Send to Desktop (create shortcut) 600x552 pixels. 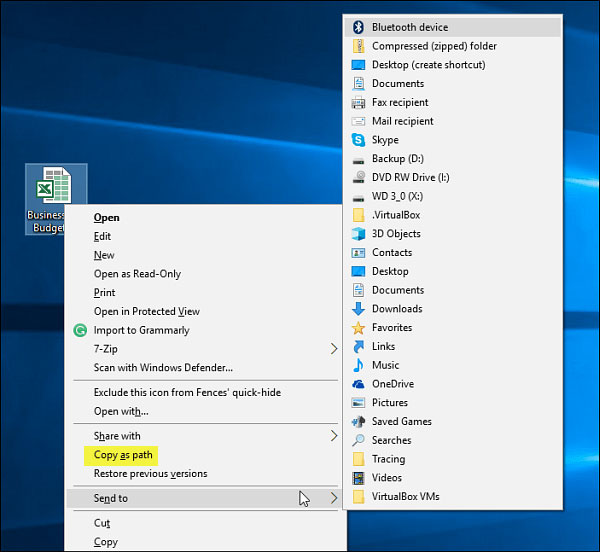(x=428, y=65)
